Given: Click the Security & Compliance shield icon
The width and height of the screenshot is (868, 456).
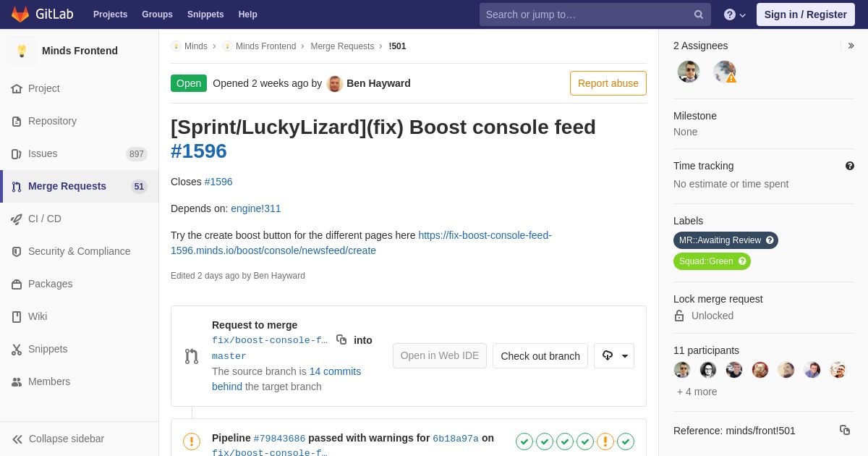Looking at the screenshot, I should (17, 251).
